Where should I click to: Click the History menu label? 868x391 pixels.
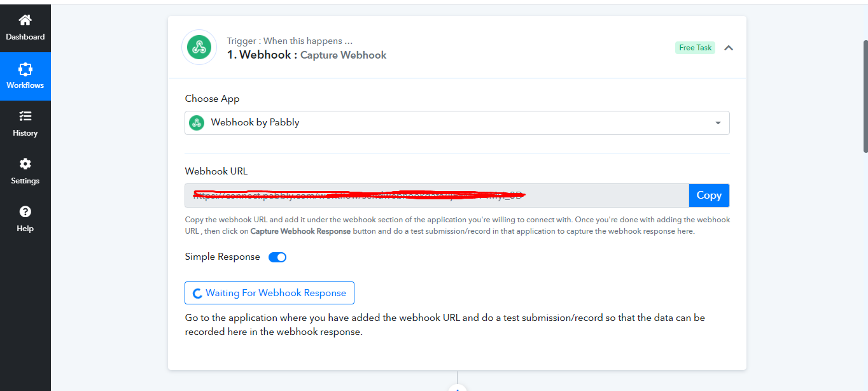[x=25, y=133]
